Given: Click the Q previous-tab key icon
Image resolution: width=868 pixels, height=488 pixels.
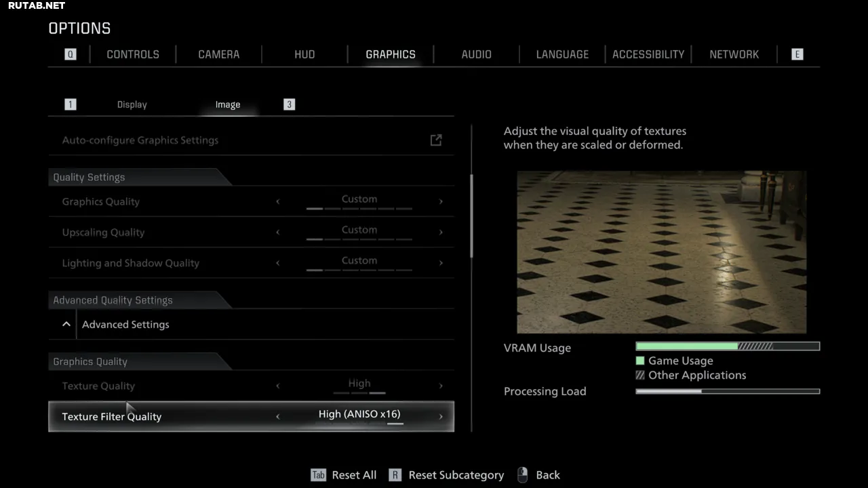Looking at the screenshot, I should tap(71, 54).
